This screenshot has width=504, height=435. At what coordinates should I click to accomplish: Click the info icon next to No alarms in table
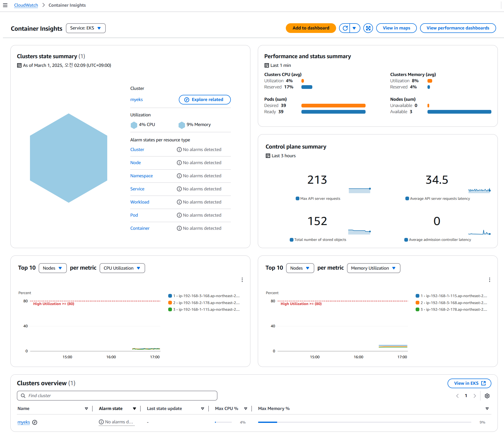101,422
